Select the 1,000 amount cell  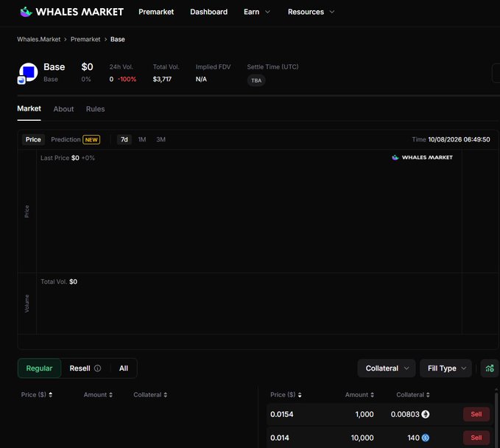click(x=365, y=414)
